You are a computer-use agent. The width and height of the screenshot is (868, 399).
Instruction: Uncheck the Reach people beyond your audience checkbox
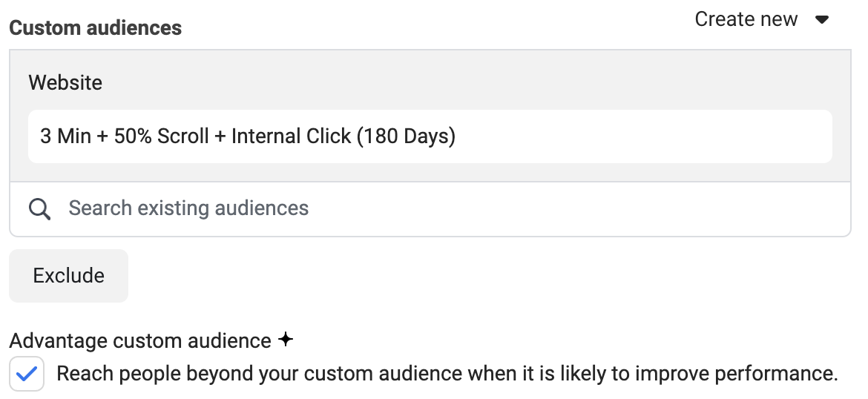point(27,374)
